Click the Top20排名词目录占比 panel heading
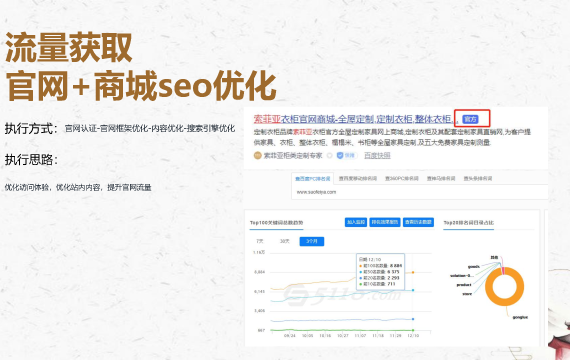The width and height of the screenshot is (570, 360). [469, 223]
